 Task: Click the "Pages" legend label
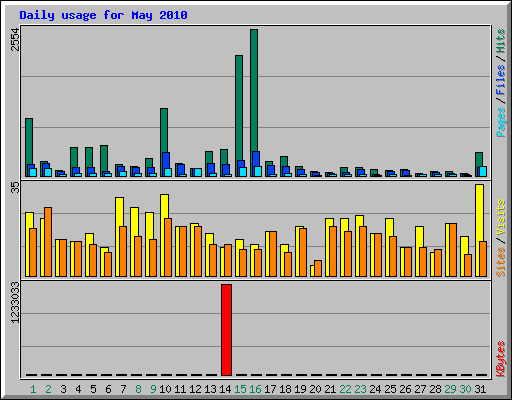click(x=501, y=122)
